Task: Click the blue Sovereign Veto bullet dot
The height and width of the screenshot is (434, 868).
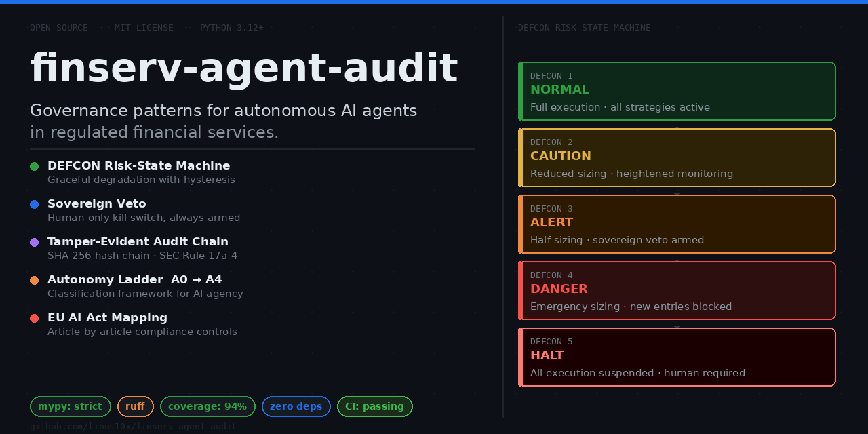Action: coord(35,204)
